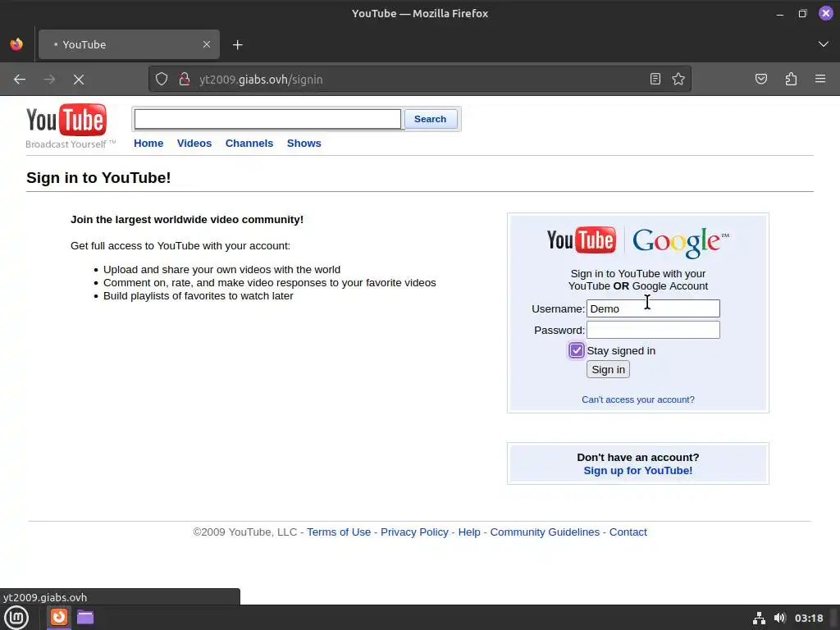The width and height of the screenshot is (840, 630).
Task: Open a new tab with plus button
Action: 238,45
